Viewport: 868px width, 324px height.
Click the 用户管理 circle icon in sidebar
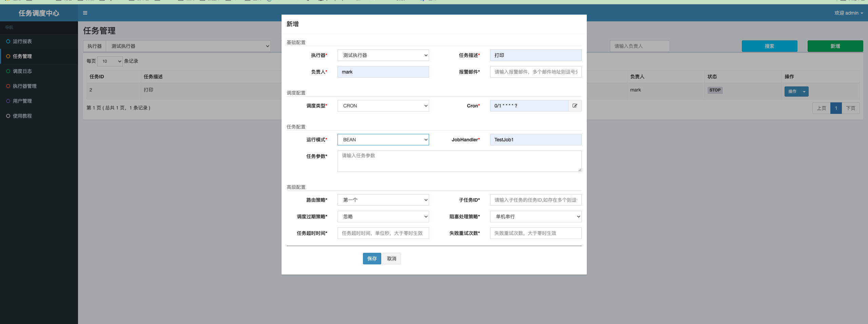(8, 101)
